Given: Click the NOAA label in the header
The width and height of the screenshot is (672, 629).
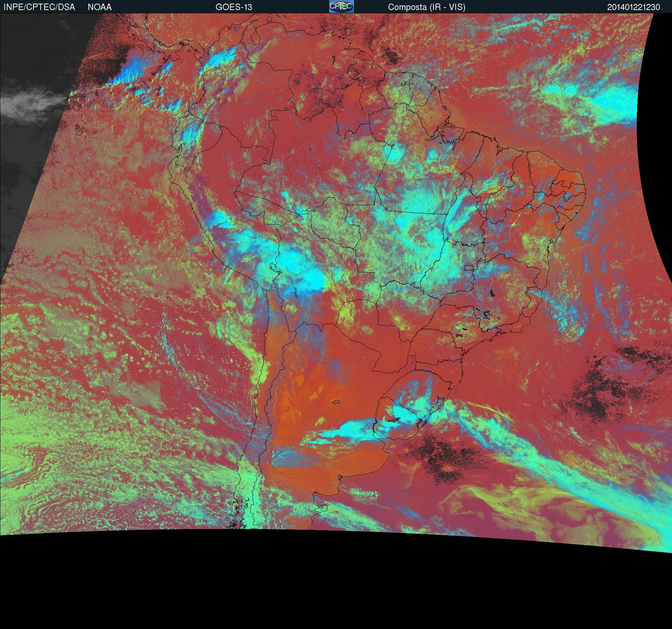Looking at the screenshot, I should coord(100,7).
